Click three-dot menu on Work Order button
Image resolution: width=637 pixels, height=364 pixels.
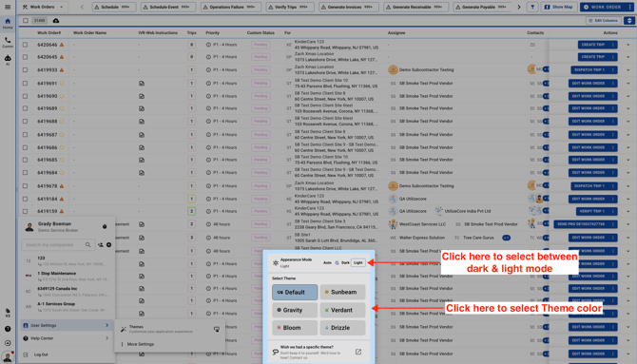pos(629,7)
